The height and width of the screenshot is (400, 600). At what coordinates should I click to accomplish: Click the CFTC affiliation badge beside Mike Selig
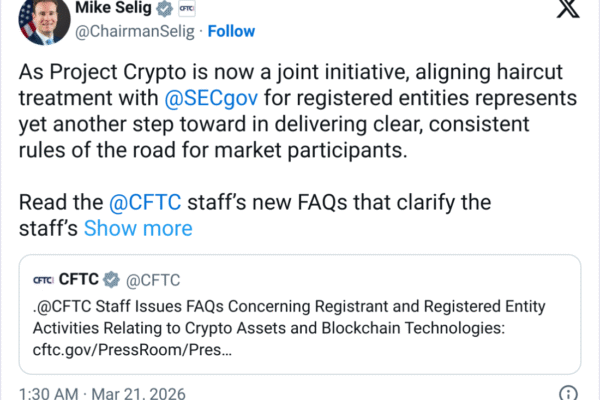185,8
